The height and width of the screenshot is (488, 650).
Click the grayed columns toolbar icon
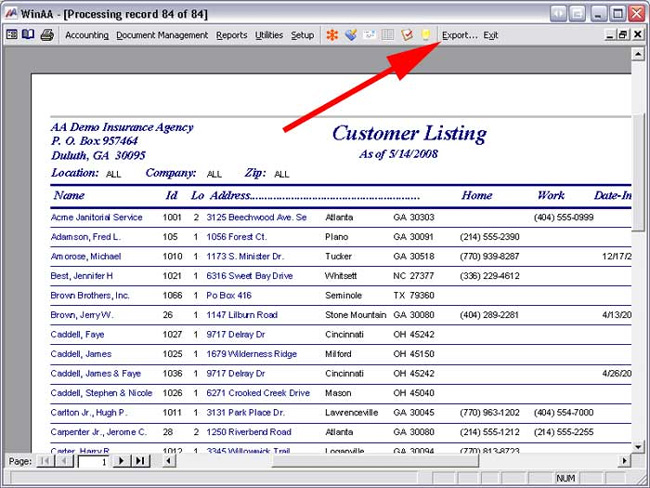pos(388,35)
